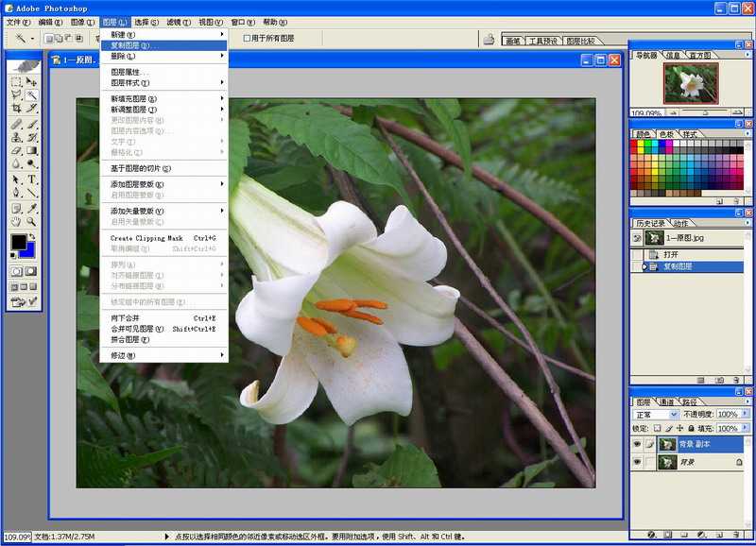Switch to the 通道 tab
This screenshot has width=756, height=546.
click(665, 401)
